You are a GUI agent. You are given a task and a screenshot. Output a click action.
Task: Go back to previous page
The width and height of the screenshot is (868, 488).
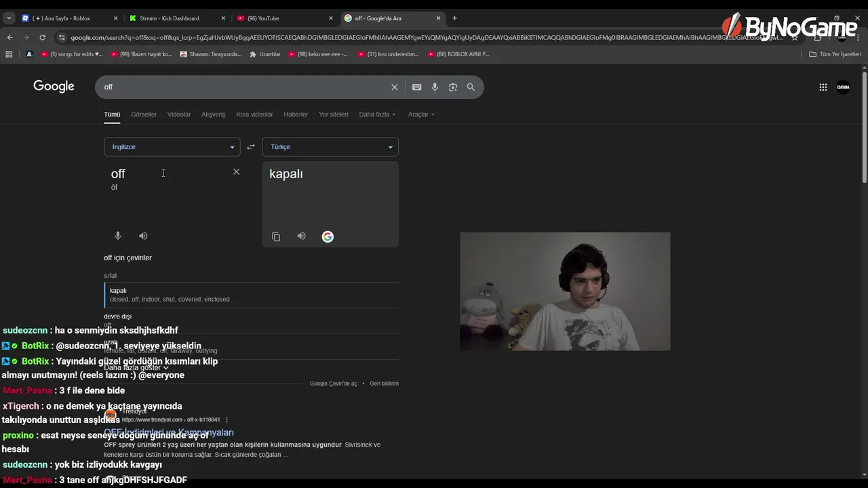[x=9, y=38]
